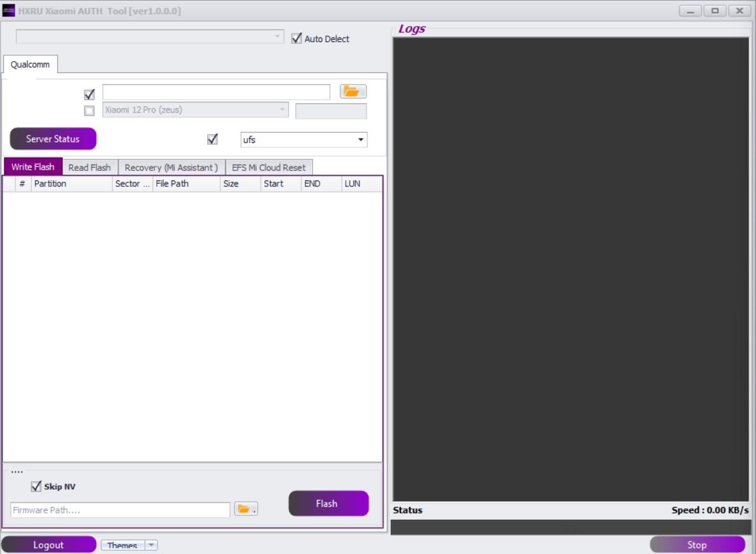The image size is (756, 554).
Task: Click the Speed : 0.00 KB/s readout
Action: [710, 510]
